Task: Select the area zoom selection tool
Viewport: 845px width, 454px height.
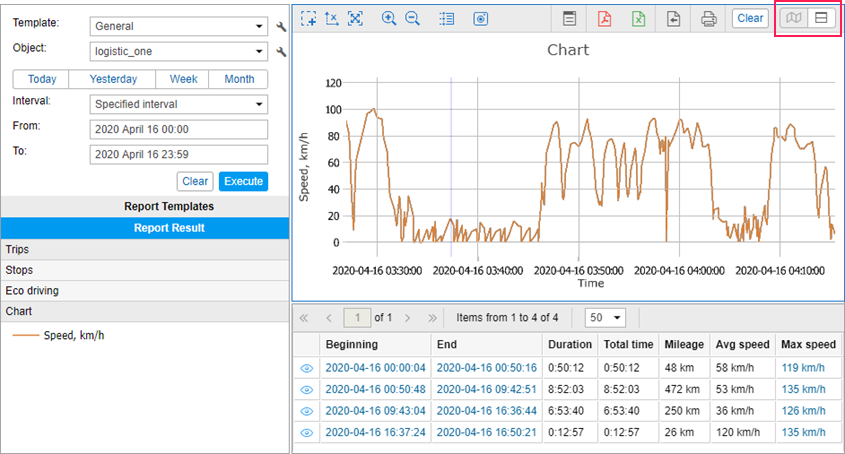Action: pos(309,19)
